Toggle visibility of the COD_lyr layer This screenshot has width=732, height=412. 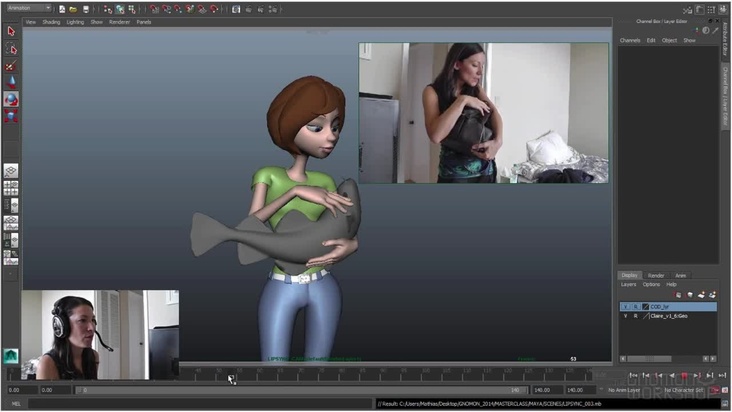626,307
